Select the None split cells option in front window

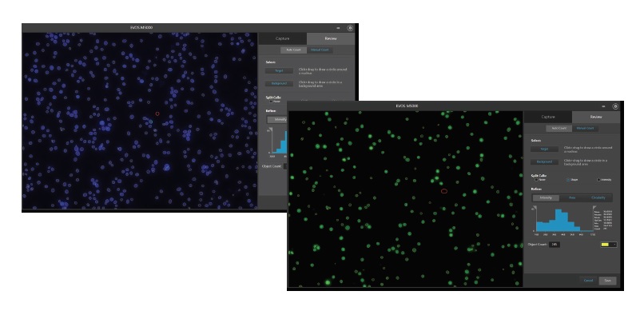pyautogui.click(x=536, y=180)
